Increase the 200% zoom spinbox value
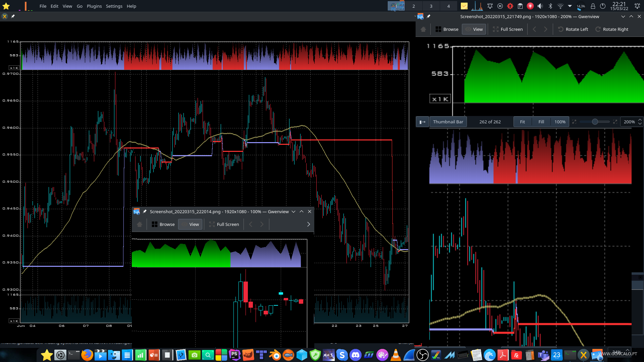644x362 pixels. [x=640, y=119]
